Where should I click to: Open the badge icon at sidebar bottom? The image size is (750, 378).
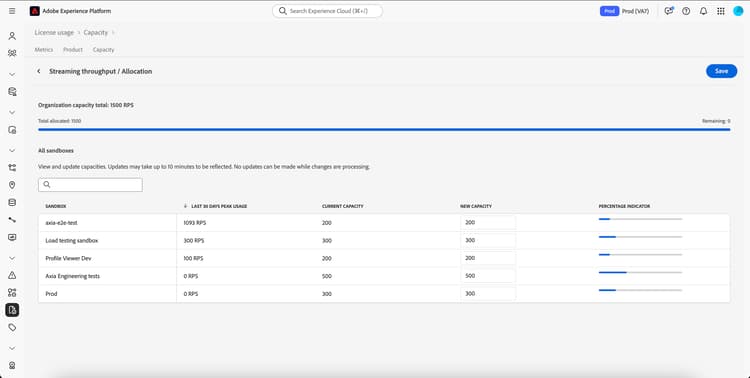pyautogui.click(x=12, y=366)
